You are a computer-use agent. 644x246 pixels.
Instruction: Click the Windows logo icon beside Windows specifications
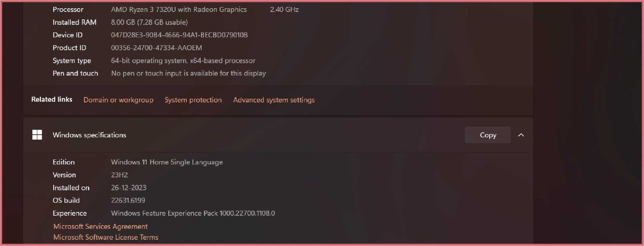point(37,135)
